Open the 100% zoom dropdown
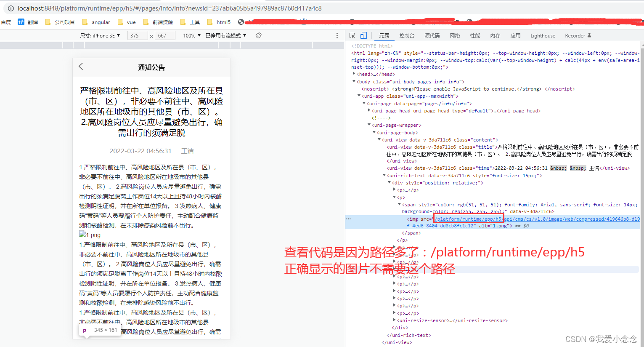Screen dimensions: 644x347 192,36
